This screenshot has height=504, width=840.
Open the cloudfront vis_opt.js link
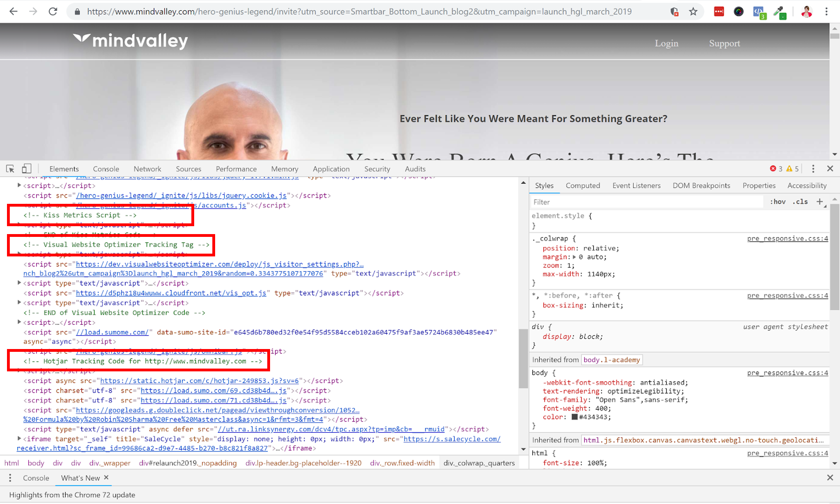point(171,293)
